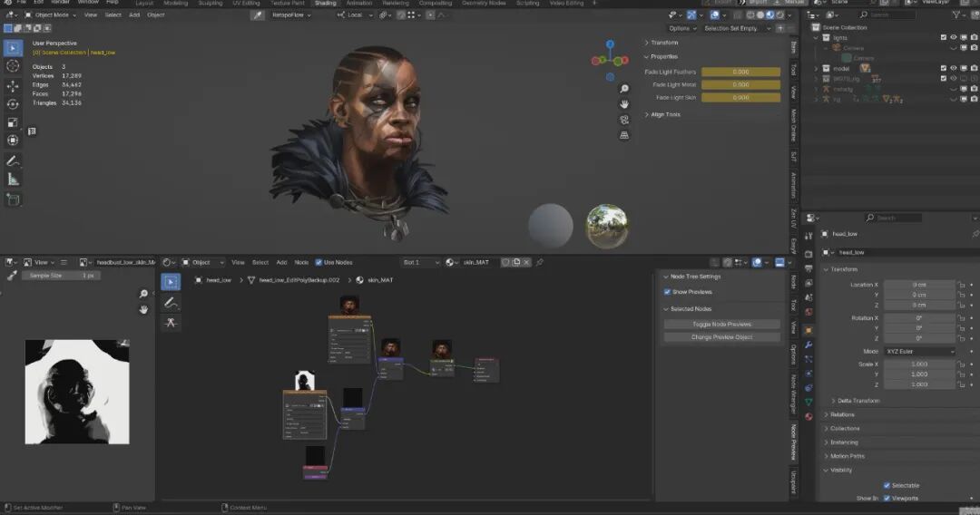Click Location X field in Transform panel

(x=918, y=285)
